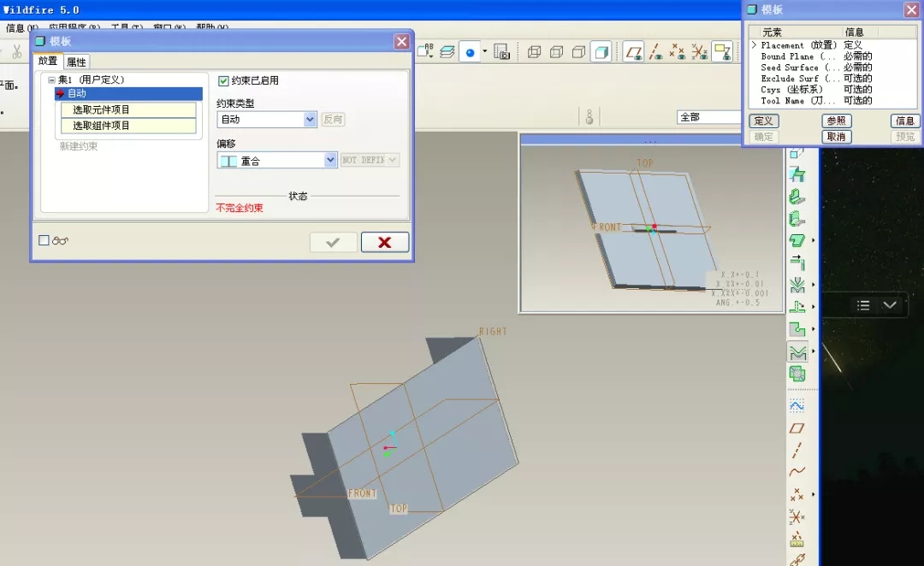Select the datum curve tool in right toolbar

[x=797, y=471]
